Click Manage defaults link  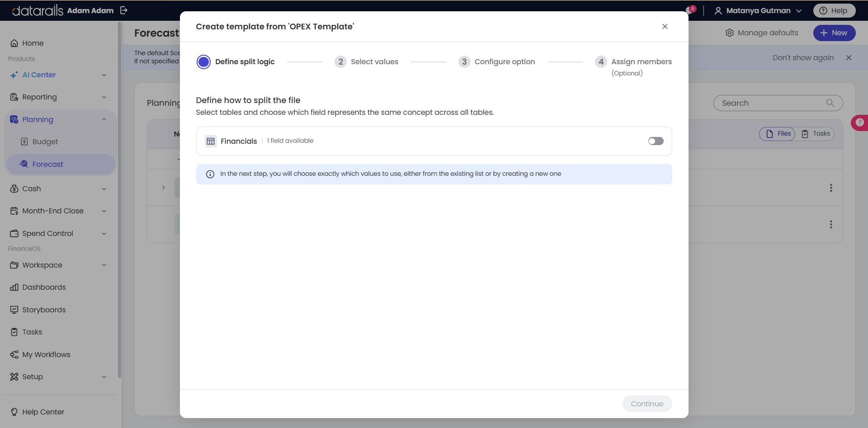point(762,33)
